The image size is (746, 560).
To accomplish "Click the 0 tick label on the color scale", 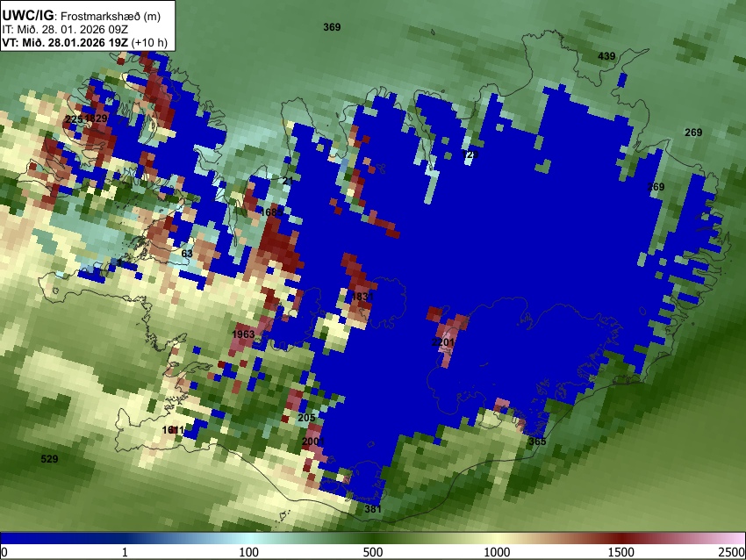I will (4, 552).
